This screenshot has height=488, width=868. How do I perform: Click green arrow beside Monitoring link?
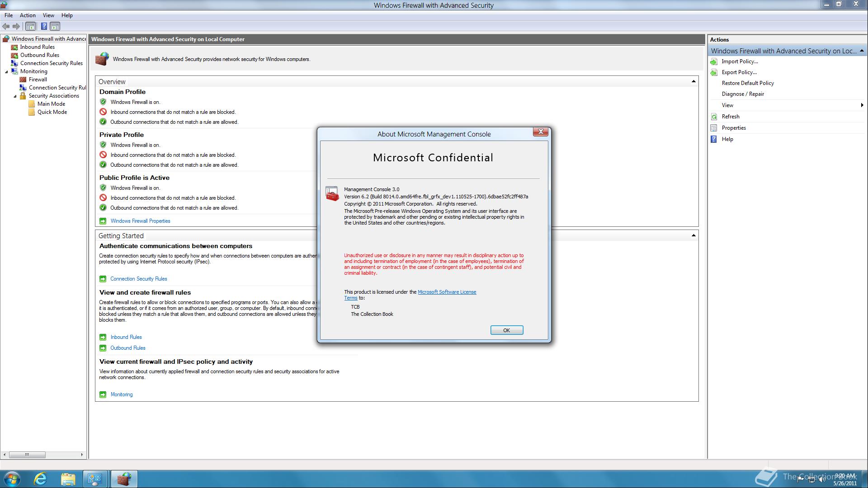click(103, 394)
